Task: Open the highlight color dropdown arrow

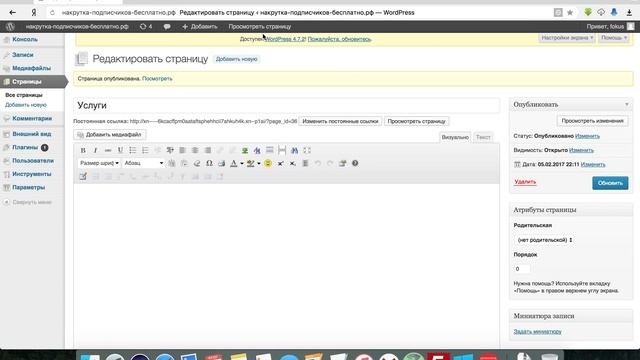Action: point(259,163)
